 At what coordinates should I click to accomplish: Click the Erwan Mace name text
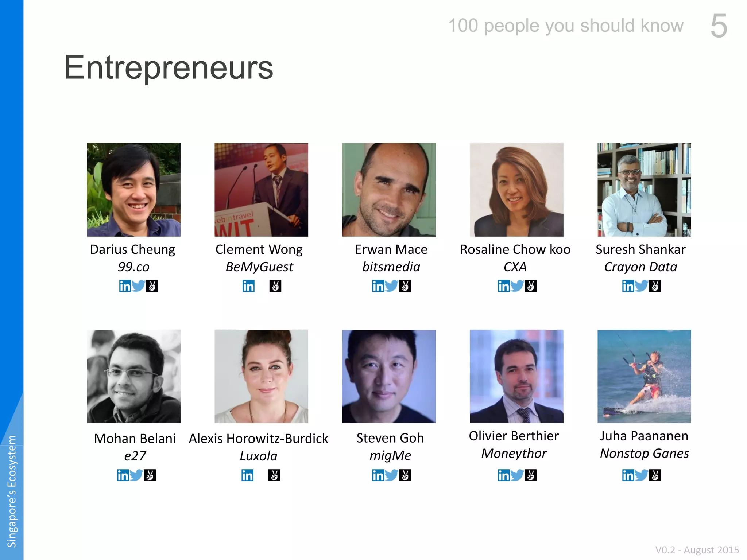coord(391,249)
